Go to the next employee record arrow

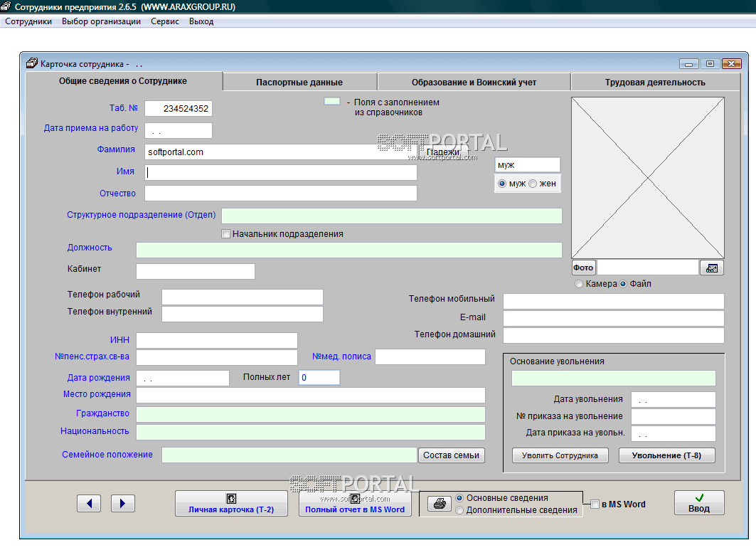coord(123,503)
